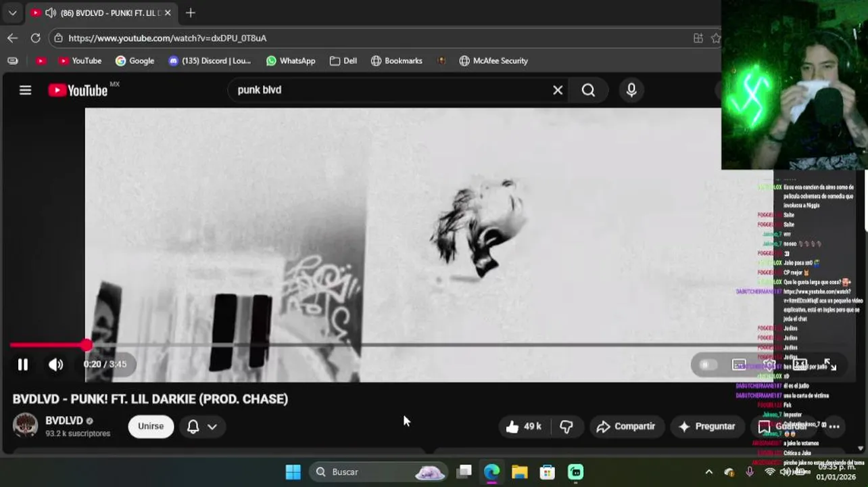Open more actions three-dot menu

(x=834, y=426)
